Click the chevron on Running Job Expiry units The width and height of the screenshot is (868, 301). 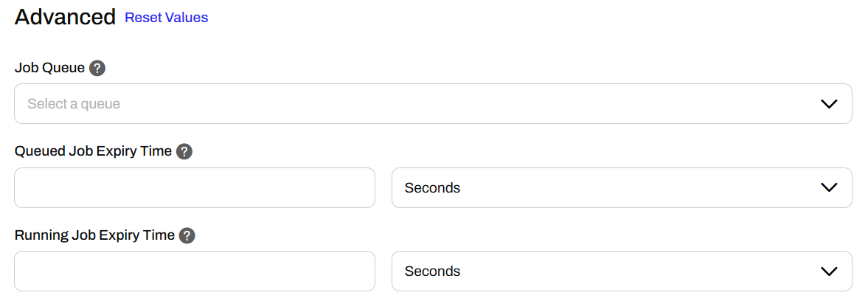click(829, 271)
